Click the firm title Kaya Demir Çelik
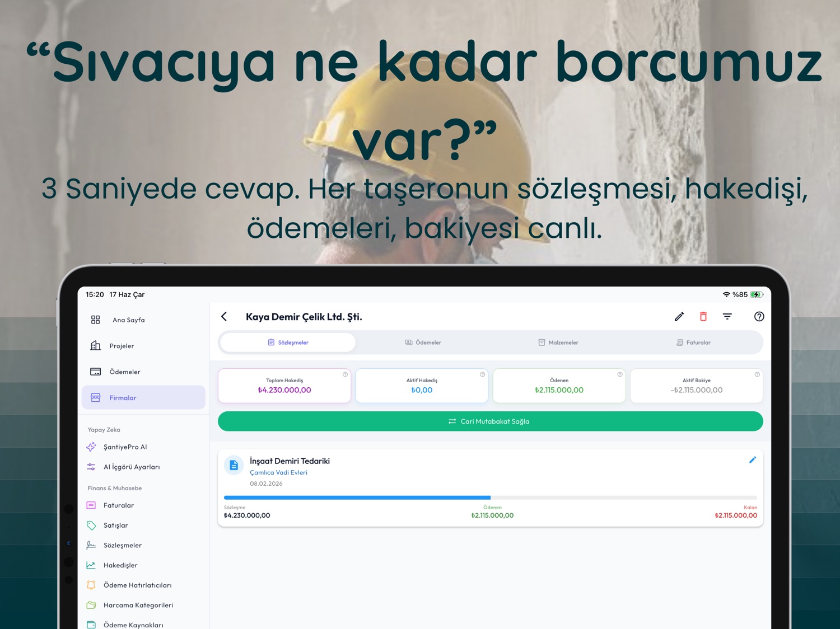 click(304, 317)
